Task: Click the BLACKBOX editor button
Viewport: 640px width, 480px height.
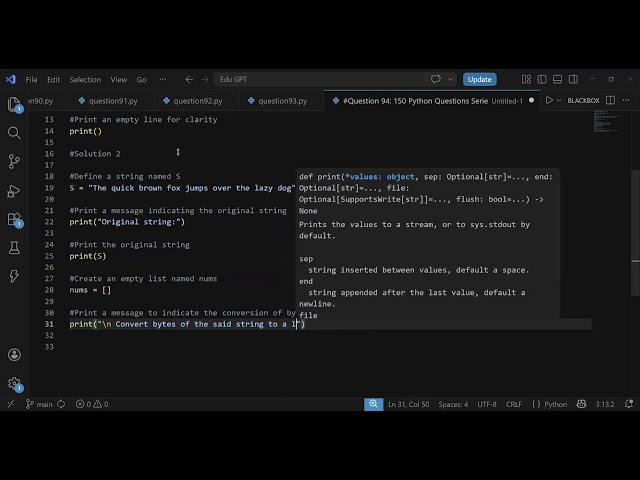Action: pyautogui.click(x=583, y=100)
